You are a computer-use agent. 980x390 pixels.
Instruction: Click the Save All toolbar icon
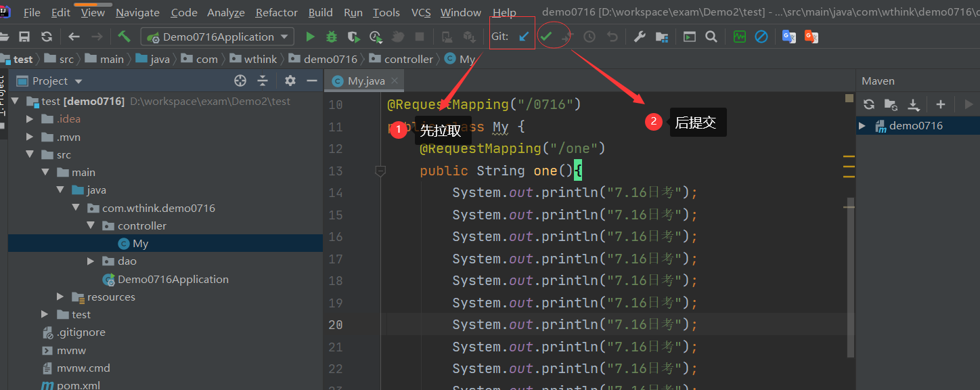[24, 37]
